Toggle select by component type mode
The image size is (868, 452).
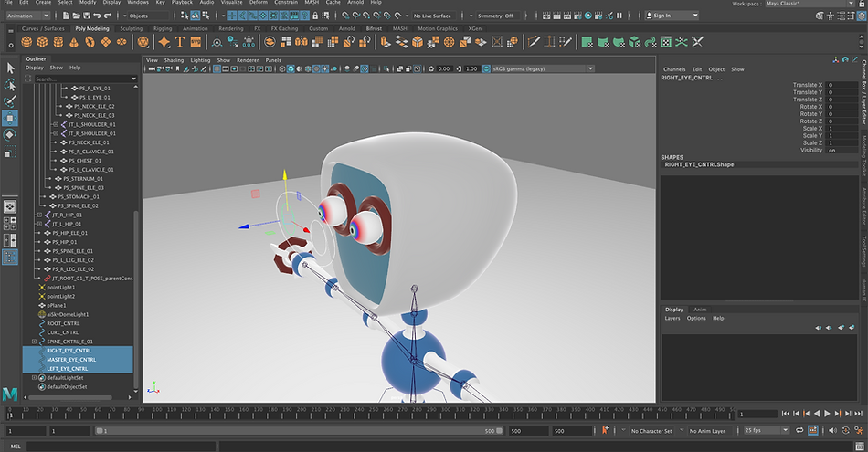206,16
